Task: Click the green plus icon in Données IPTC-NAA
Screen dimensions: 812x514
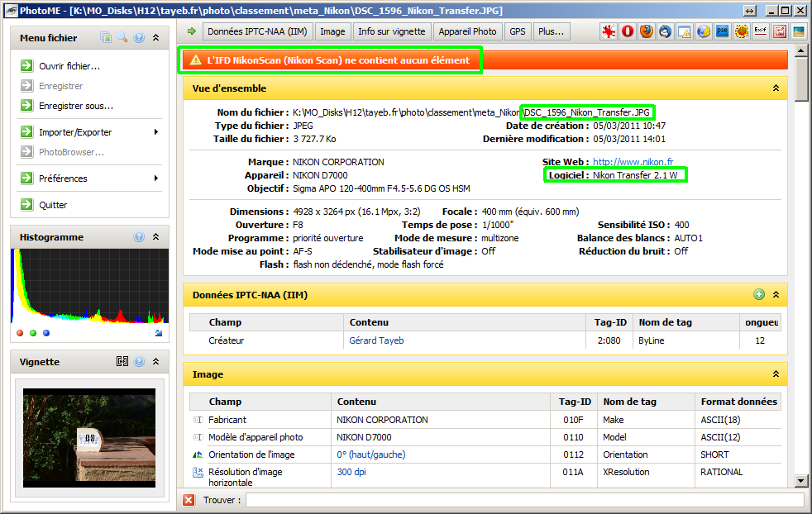Action: [x=759, y=294]
